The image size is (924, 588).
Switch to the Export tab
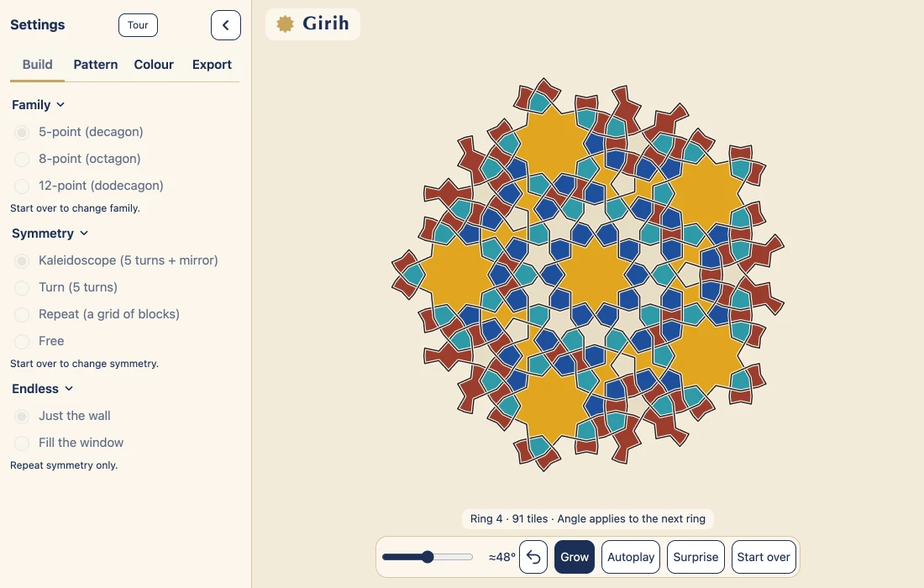[212, 65]
